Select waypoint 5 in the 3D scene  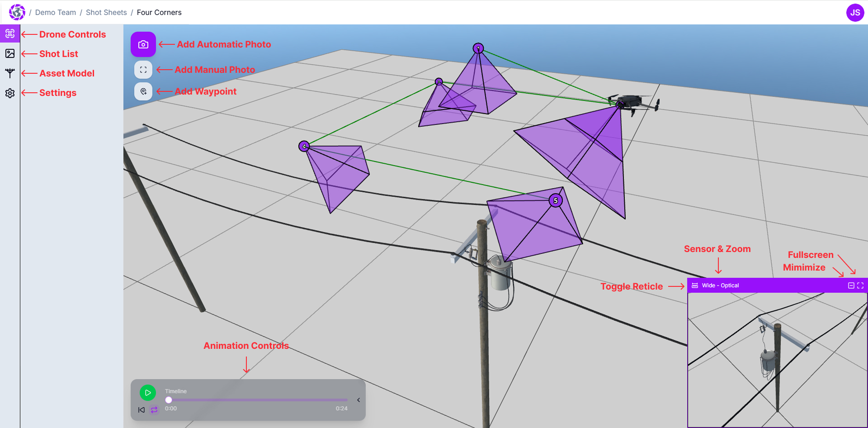[x=556, y=200]
